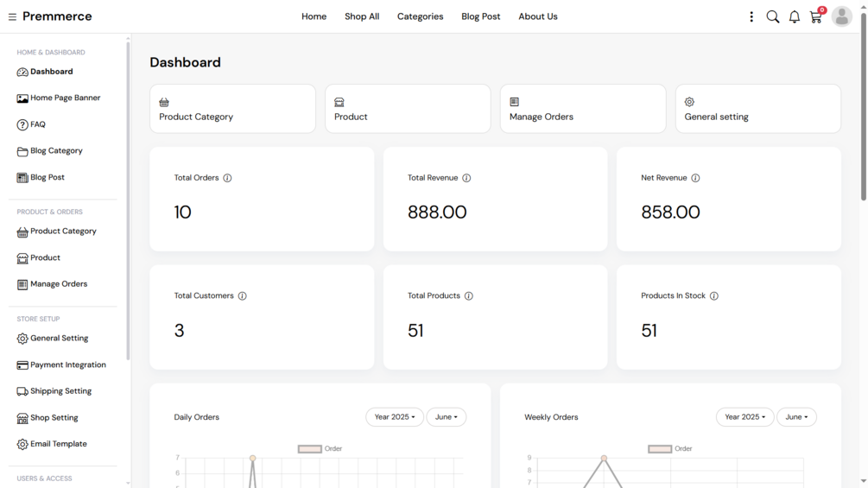Open the shopping cart icon

click(816, 16)
